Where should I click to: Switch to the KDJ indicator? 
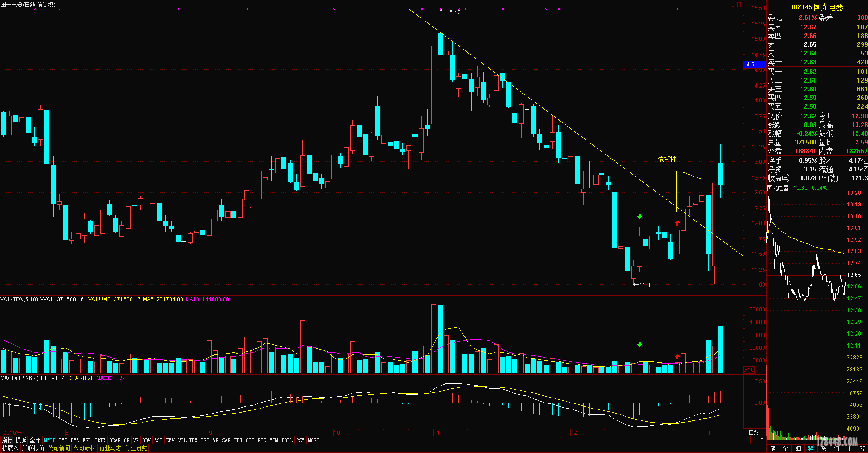pos(238,440)
